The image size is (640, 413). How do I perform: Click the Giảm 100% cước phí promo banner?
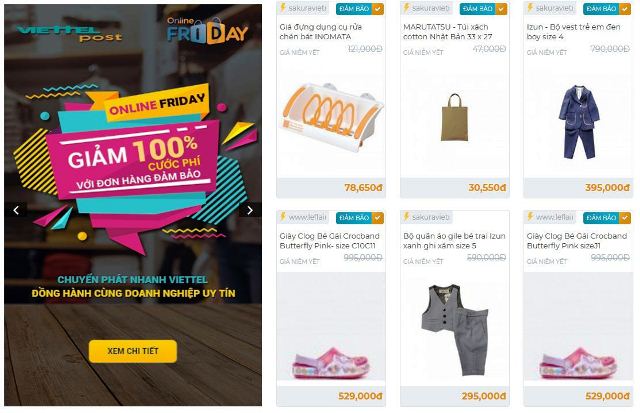click(133, 163)
